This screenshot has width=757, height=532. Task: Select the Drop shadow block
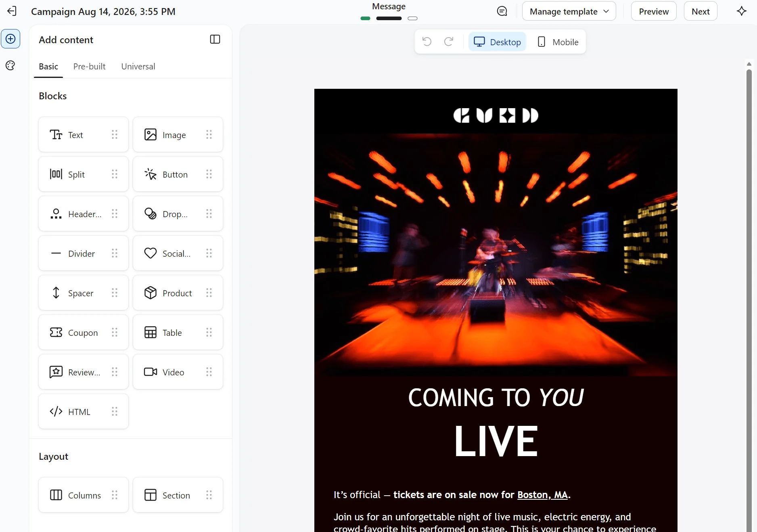coord(178,214)
